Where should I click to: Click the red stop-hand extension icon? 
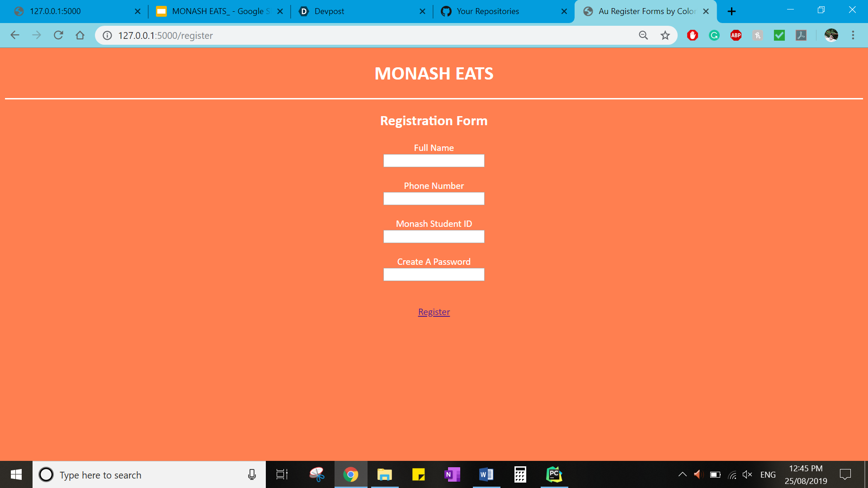tap(693, 35)
